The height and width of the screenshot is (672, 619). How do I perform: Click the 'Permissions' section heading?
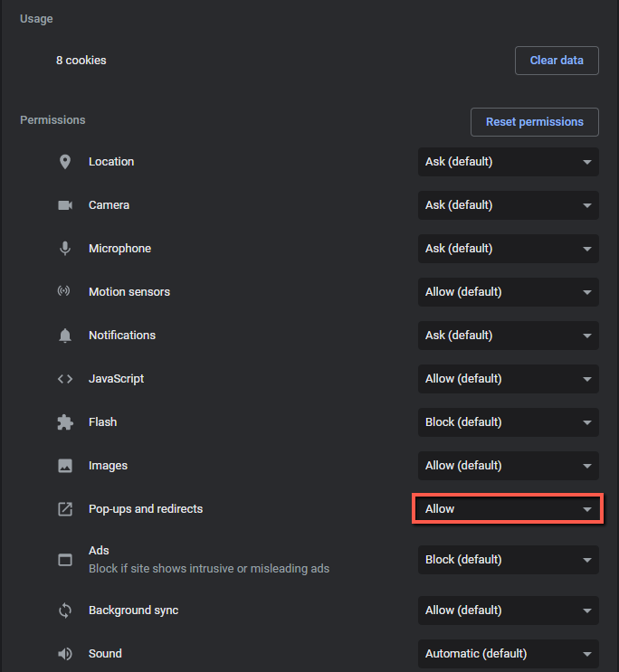pyautogui.click(x=52, y=120)
